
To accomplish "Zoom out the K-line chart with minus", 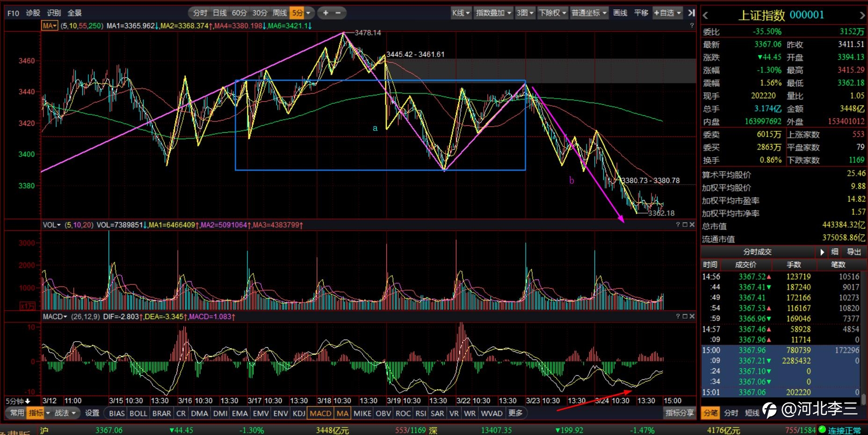I will click(338, 13).
